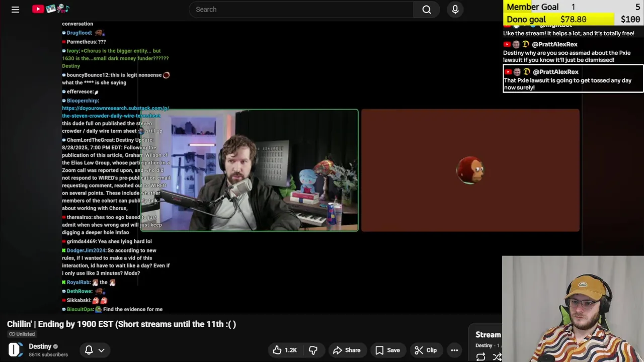Click ChemLordTheGreat's Destiny Update message
This screenshot has width=644, height=362.
116,174
